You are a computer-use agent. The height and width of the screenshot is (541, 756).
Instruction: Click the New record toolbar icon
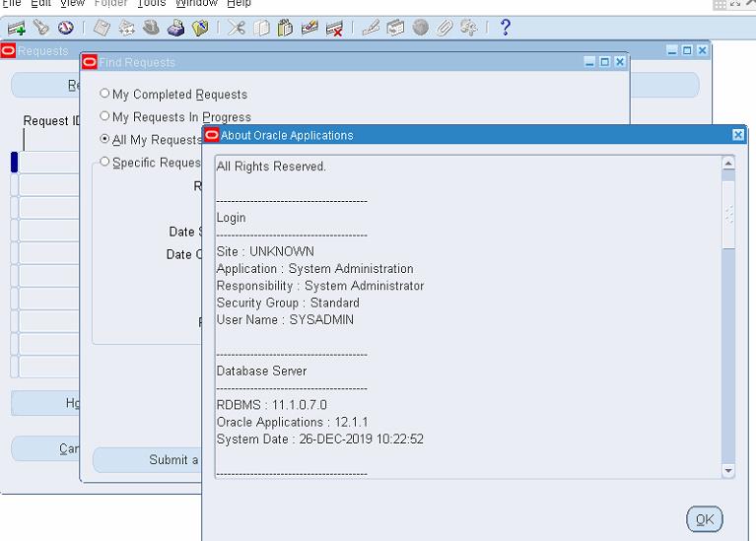pyautogui.click(x=17, y=28)
